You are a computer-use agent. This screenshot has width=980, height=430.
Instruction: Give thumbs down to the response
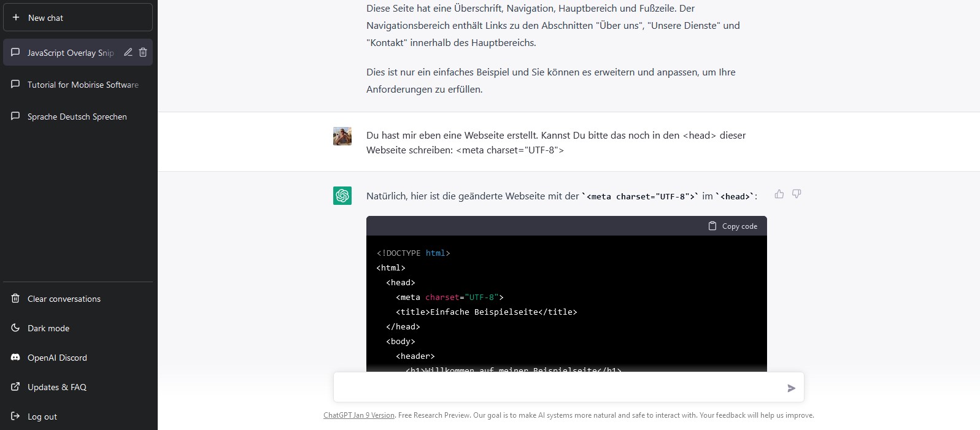pyautogui.click(x=797, y=194)
